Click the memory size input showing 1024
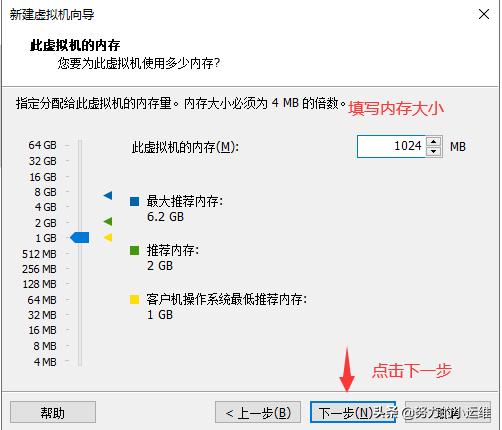502x430 pixels. 391,146
